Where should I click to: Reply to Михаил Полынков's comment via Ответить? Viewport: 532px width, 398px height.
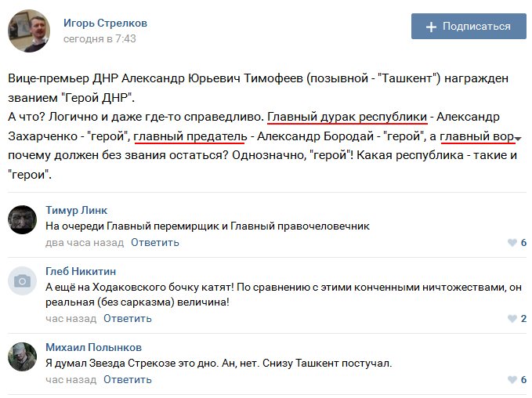pyautogui.click(x=128, y=379)
